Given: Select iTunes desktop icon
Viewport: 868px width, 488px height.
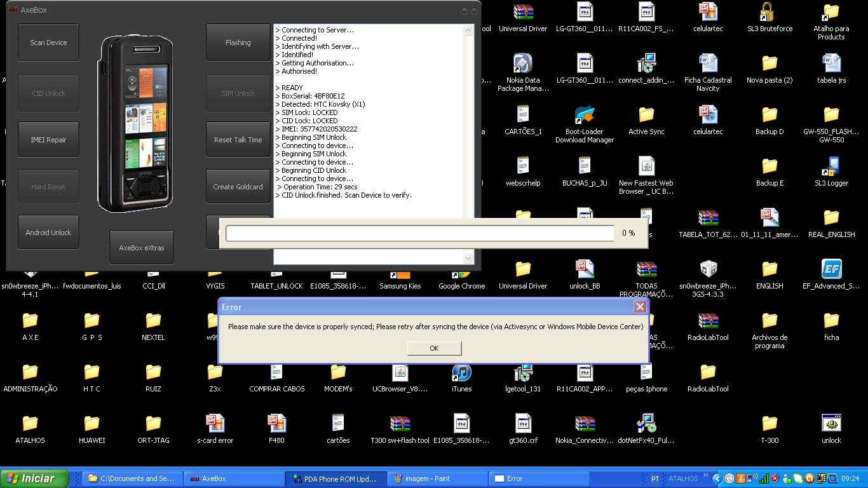Looking at the screenshot, I should point(461,372).
